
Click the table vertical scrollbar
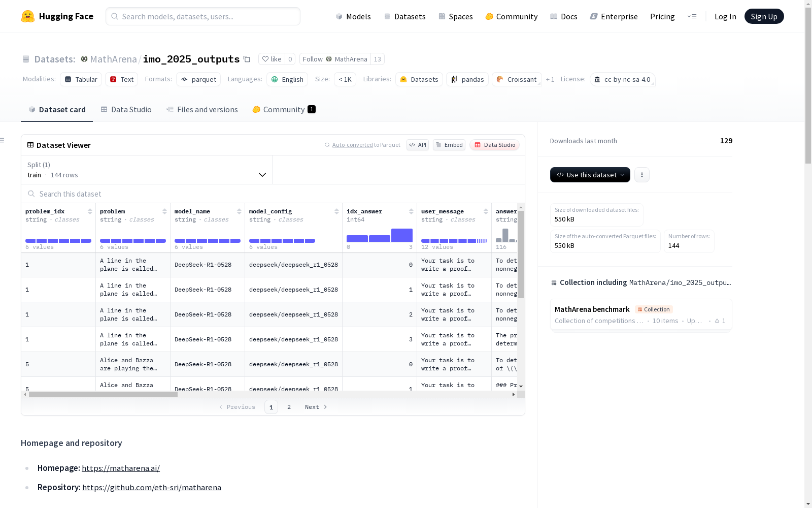(521, 254)
